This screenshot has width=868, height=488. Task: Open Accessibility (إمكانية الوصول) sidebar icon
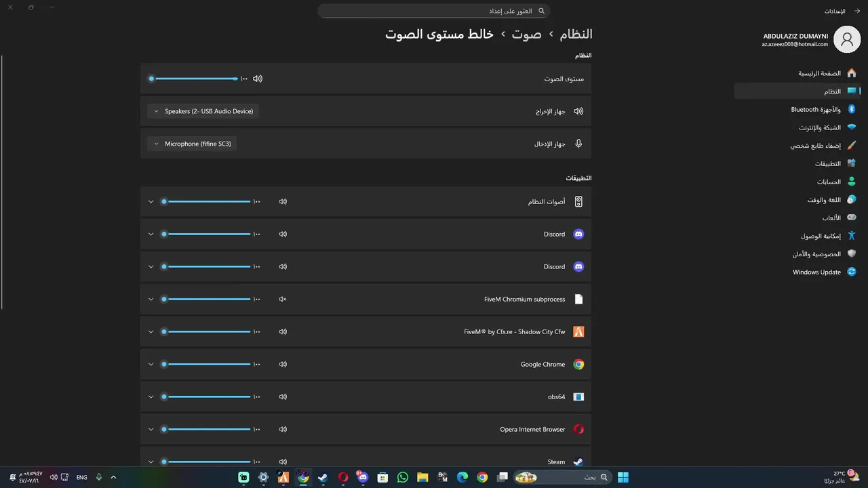[851, 236]
